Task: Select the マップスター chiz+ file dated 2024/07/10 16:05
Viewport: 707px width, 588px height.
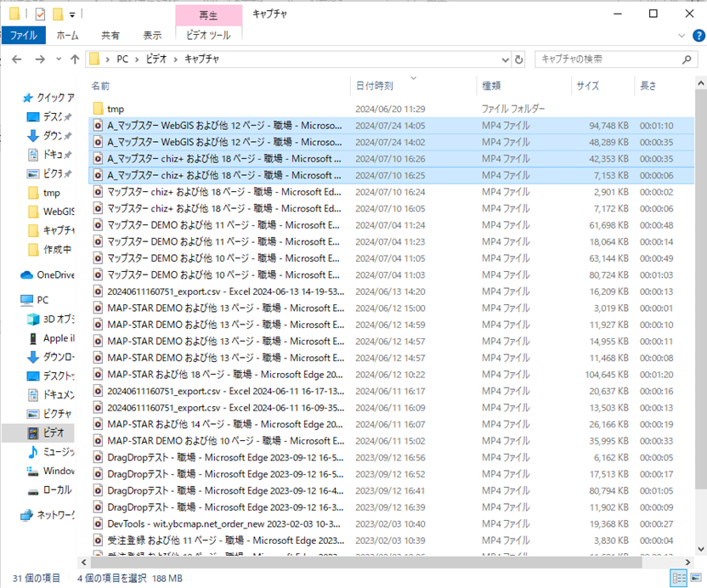Action: click(392, 208)
